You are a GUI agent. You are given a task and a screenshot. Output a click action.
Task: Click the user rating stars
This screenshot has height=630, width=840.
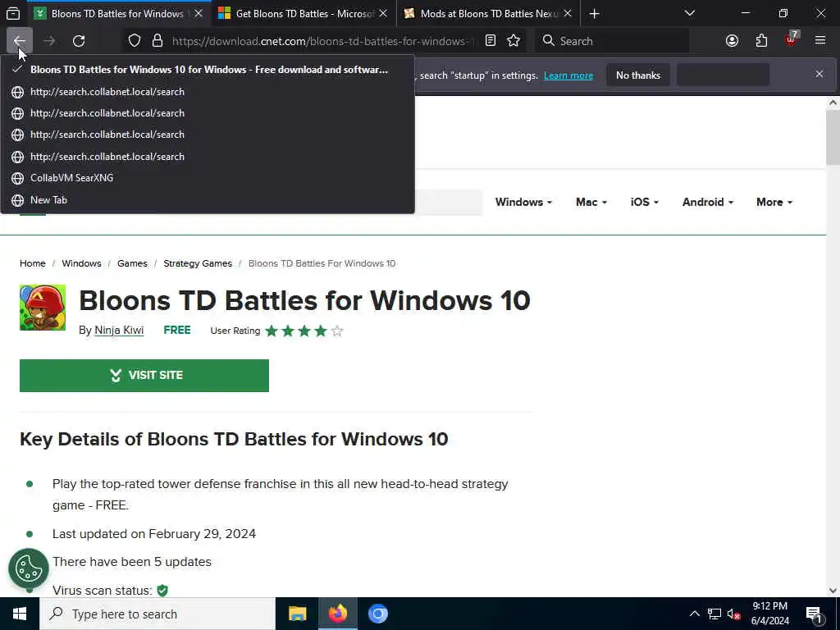(x=304, y=331)
